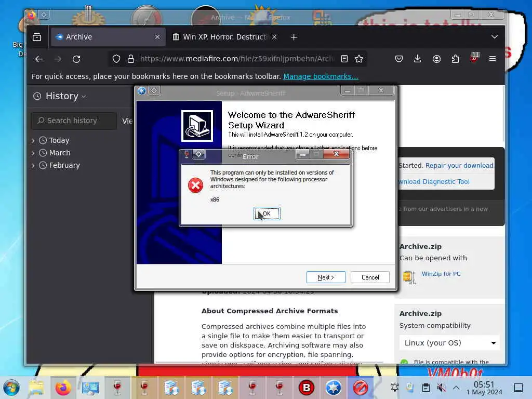The image size is (532, 399).
Task: Open the Linux (your OS) compatibility dropdown
Action: (x=450, y=343)
